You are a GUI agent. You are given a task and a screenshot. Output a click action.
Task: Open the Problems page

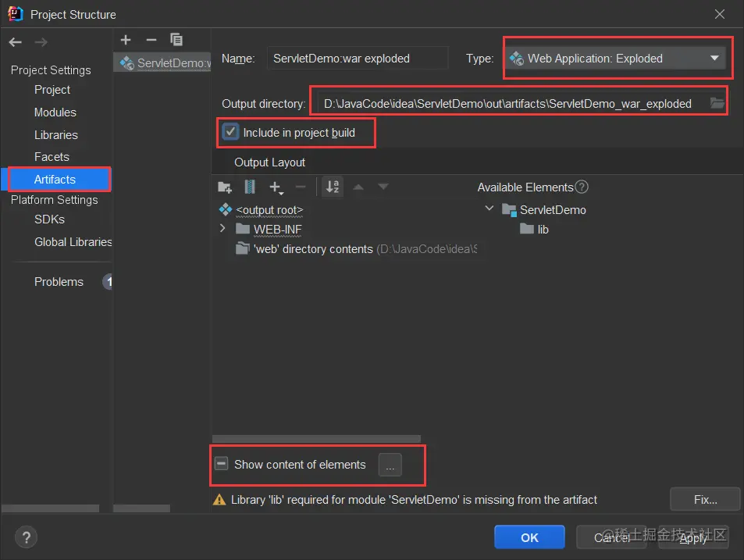59,282
